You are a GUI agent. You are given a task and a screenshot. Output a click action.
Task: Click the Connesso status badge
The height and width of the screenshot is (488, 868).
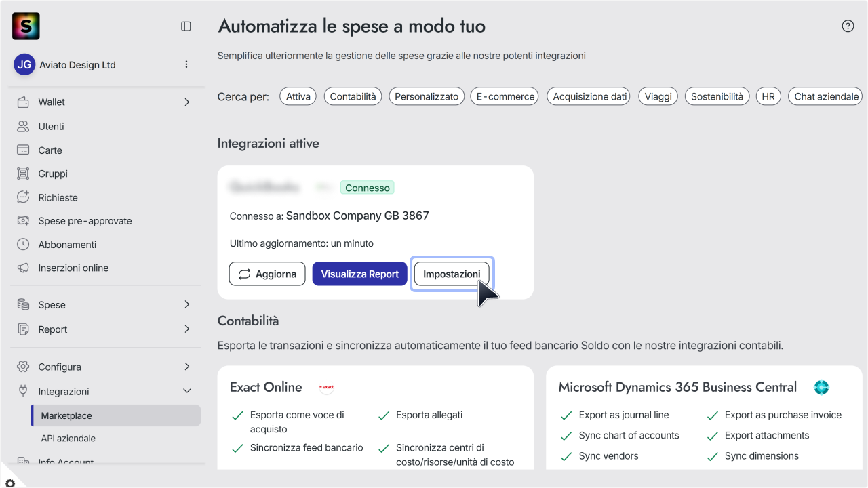(367, 188)
